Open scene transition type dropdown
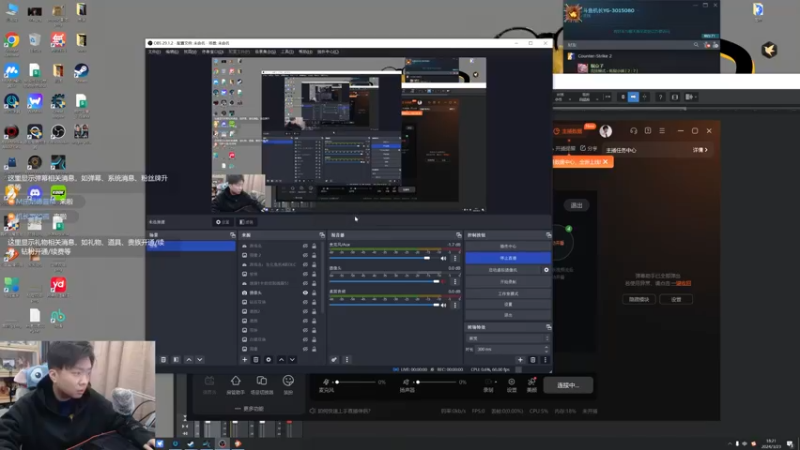This screenshot has width=800, height=450. [508, 338]
